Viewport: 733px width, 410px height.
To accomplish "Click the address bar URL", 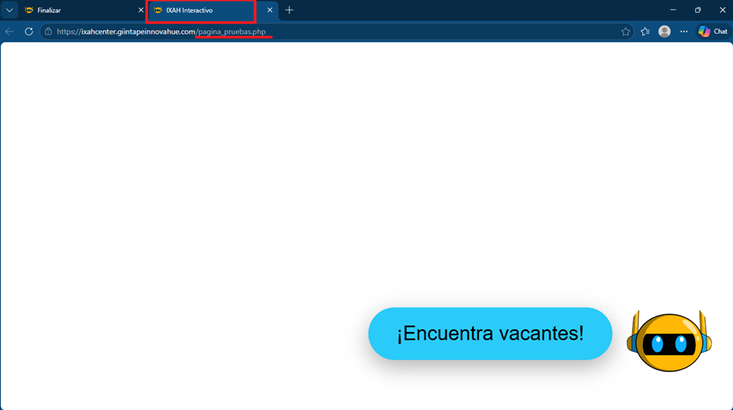I will 161,32.
